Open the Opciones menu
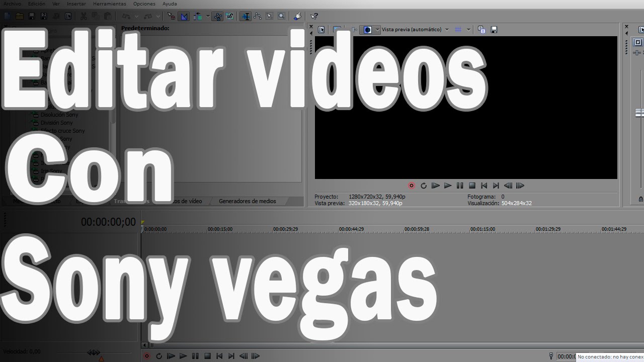This screenshot has height=362, width=644. tap(144, 4)
